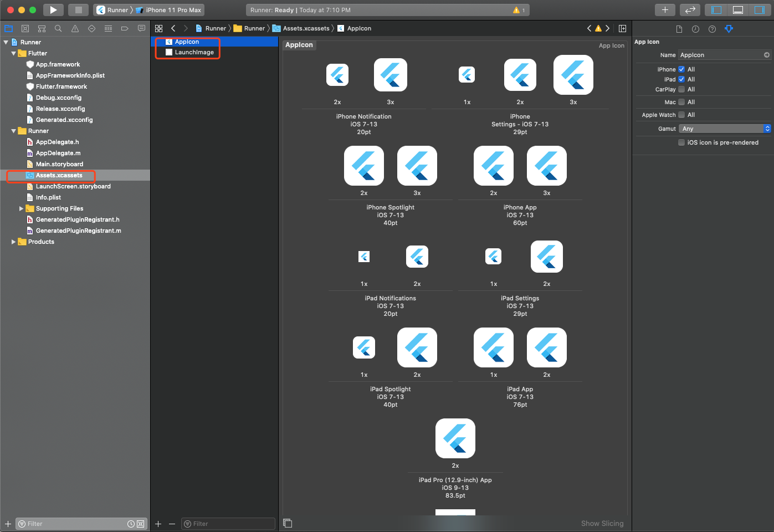The image size is (774, 532).
Task: Enable the CarPlay All checkbox
Action: 681,89
